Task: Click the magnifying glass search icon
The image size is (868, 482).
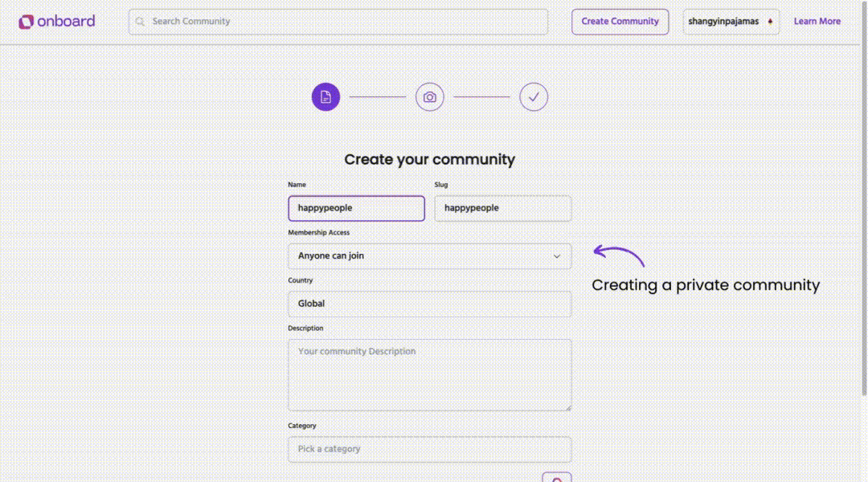Action: (x=141, y=22)
